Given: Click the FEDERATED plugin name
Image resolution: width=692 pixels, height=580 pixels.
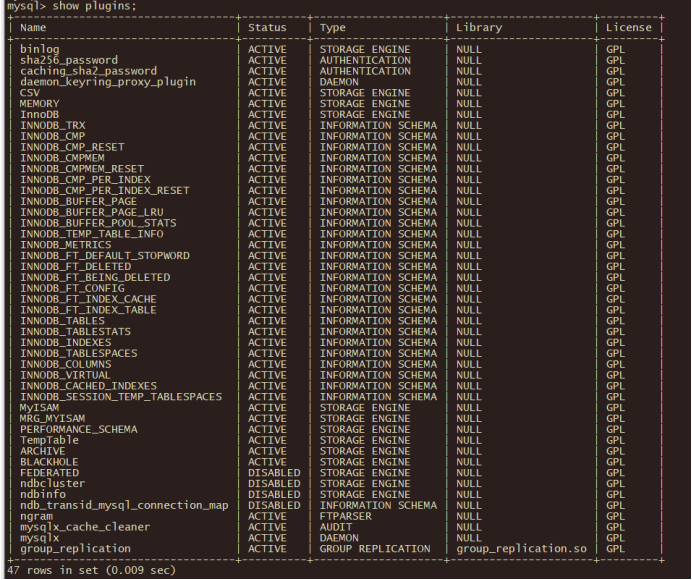Looking at the screenshot, I should pos(49,473).
